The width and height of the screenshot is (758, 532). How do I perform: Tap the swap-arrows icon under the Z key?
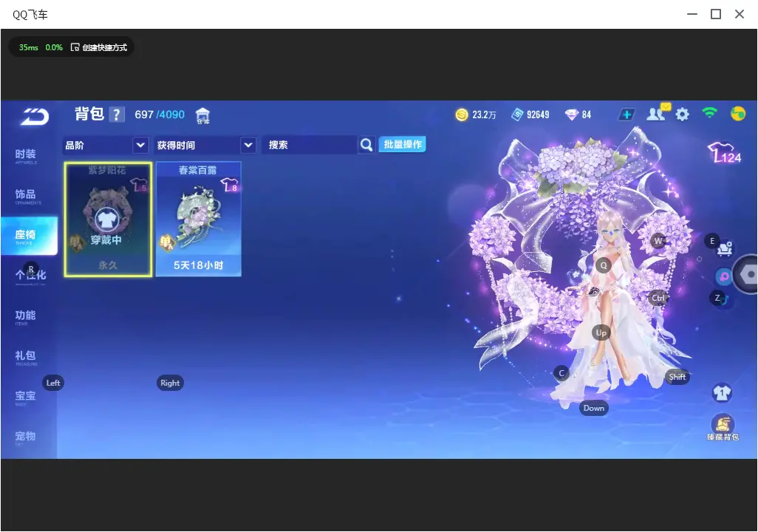(x=723, y=300)
